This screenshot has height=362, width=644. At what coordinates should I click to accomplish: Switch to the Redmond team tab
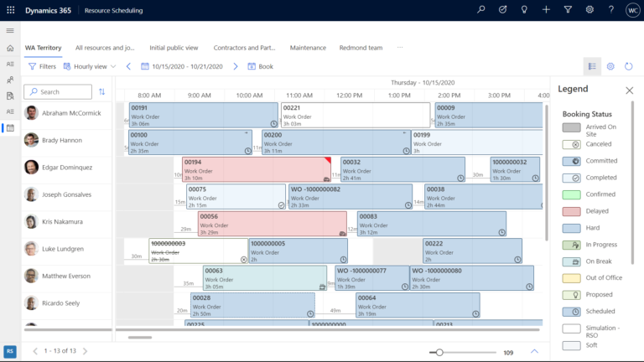click(361, 48)
